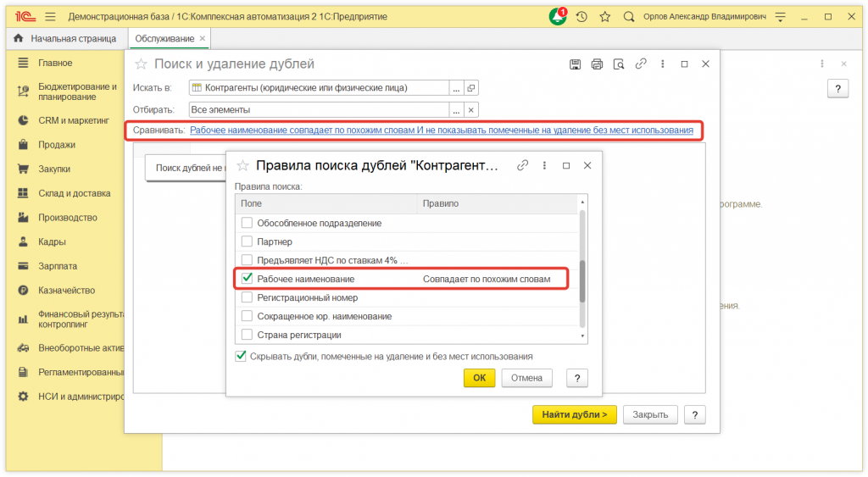Open the main hamburger menu in title bar
The image size is (868, 477).
click(50, 17)
